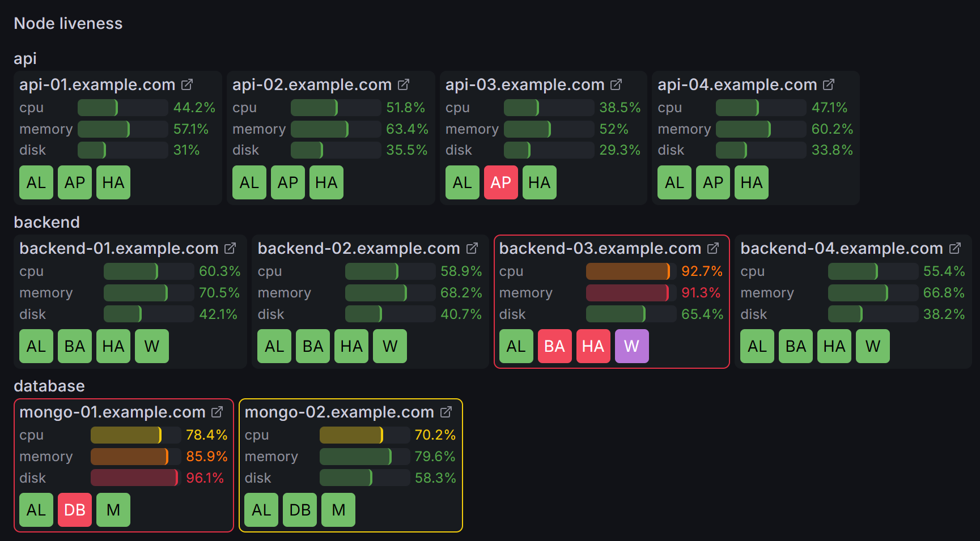Click the memory gauge bar on api-02
The width and height of the screenshot is (980, 541).
pyautogui.click(x=336, y=129)
